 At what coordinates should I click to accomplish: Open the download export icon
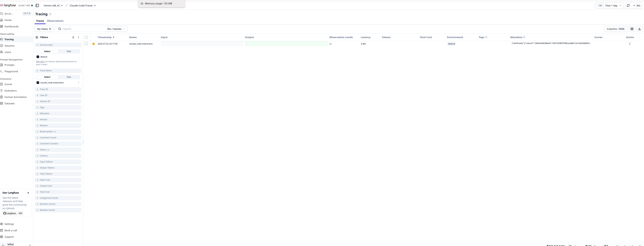(639, 29)
